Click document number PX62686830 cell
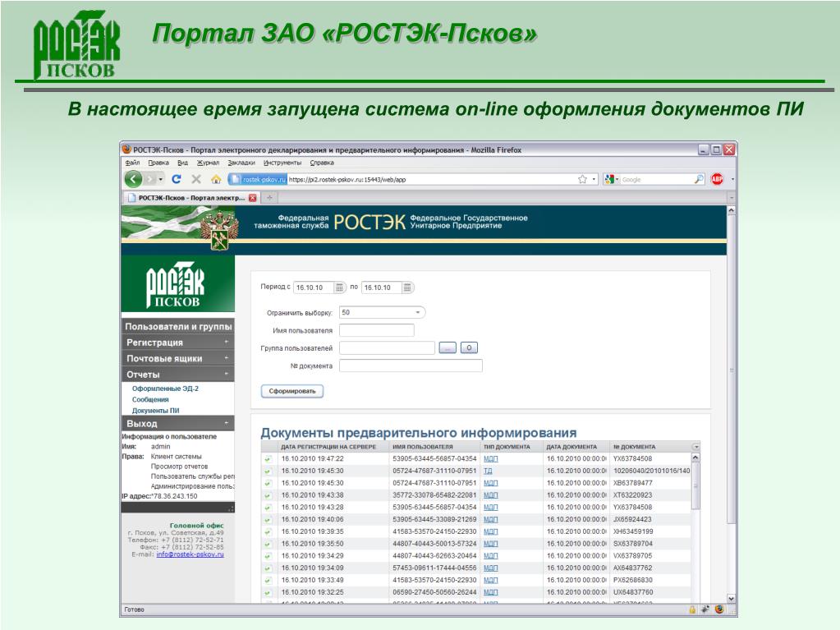This screenshot has width=840, height=630. click(x=633, y=581)
